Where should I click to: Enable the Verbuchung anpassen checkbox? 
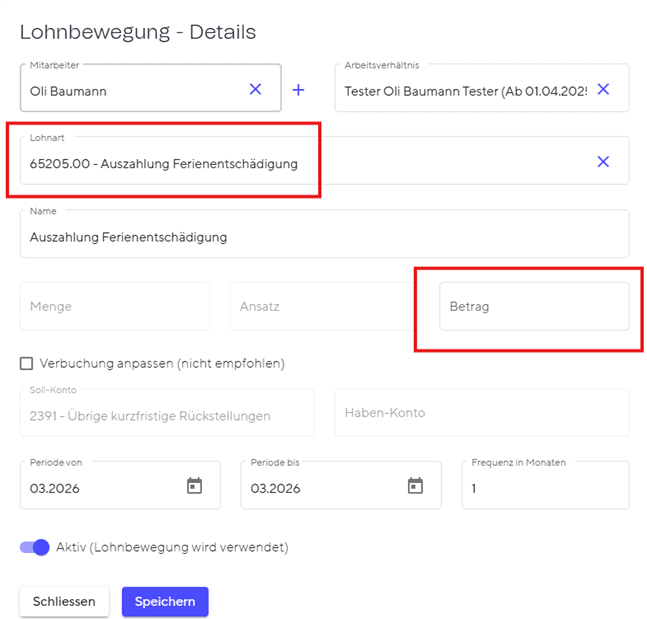point(27,363)
